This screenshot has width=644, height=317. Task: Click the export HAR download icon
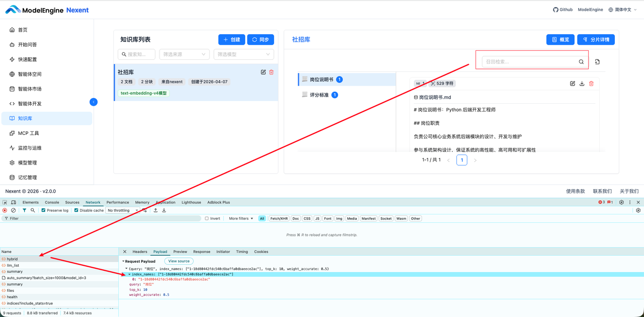(164, 210)
